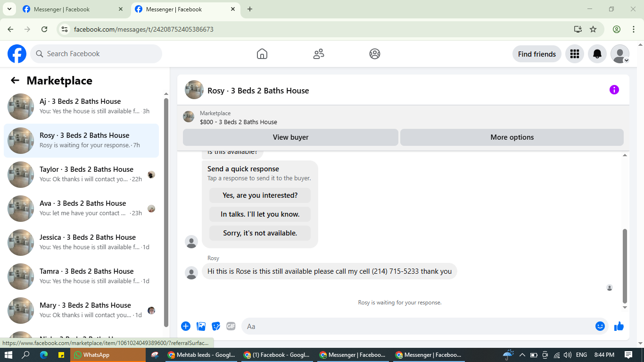Open Windows taskbar search
Viewport: 644px width, 362px height.
[26, 355]
